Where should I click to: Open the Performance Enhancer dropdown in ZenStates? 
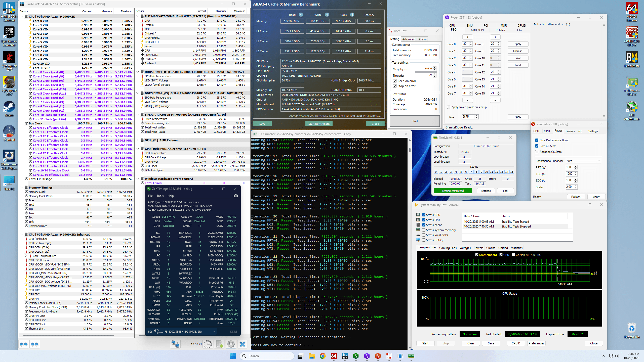click(583, 161)
